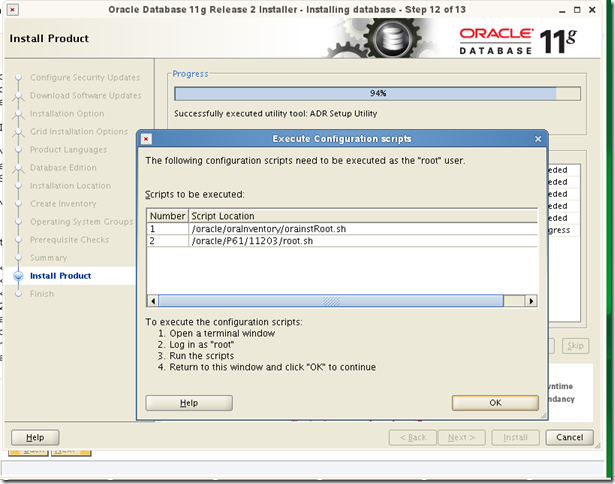The width and height of the screenshot is (615, 484).
Task: Click the script table scroll left arrow
Action: click(153, 301)
